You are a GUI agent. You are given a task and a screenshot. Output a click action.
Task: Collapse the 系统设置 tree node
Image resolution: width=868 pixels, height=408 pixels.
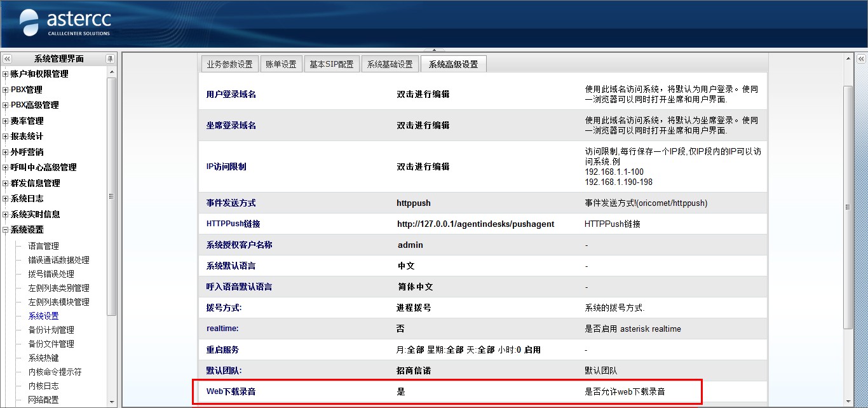(x=6, y=230)
